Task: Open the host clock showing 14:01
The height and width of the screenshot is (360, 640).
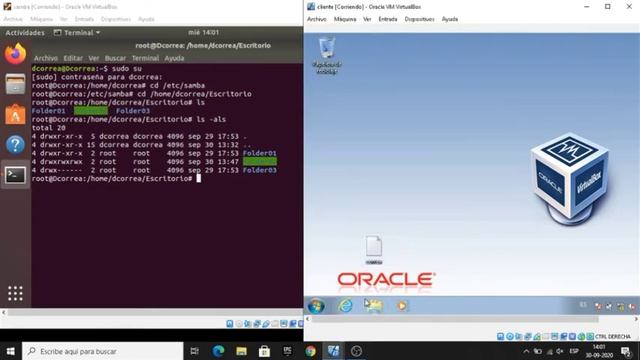Action: [599, 351]
